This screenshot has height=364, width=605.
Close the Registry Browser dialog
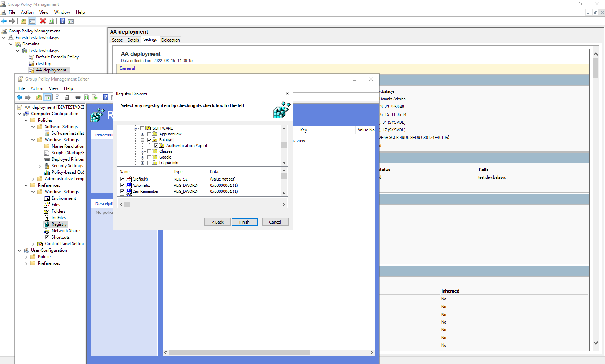[x=287, y=94]
